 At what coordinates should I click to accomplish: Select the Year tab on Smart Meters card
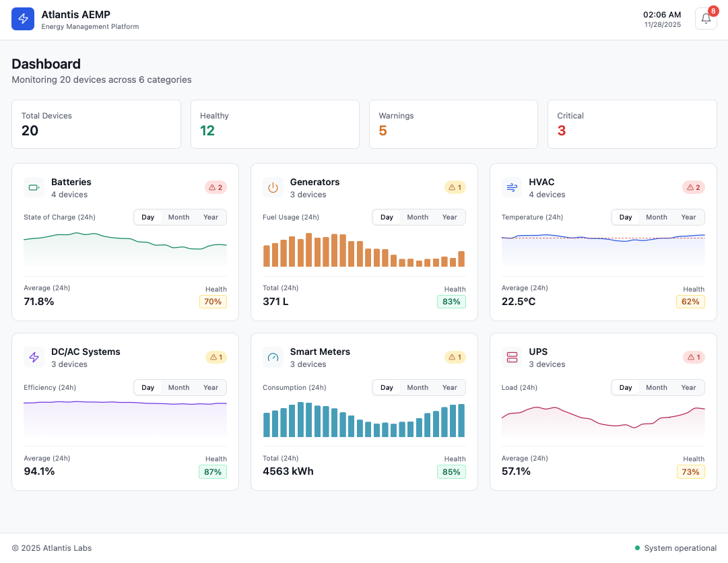click(x=449, y=387)
